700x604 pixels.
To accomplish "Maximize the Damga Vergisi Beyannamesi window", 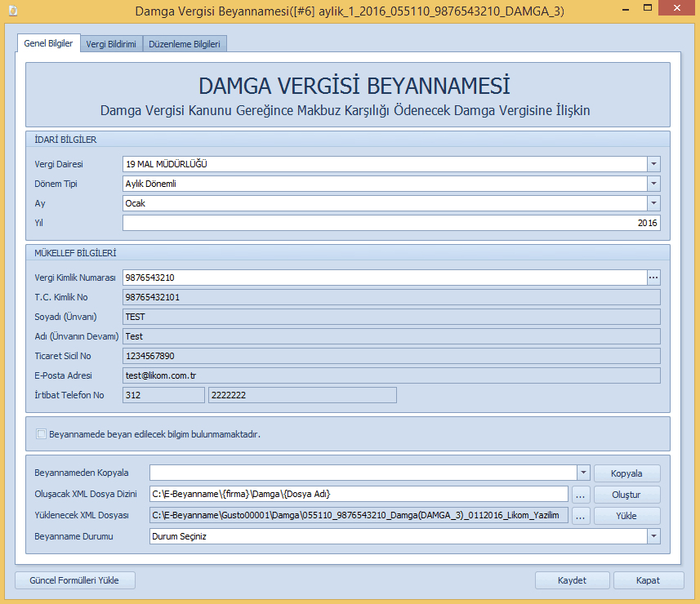I will 648,7.
